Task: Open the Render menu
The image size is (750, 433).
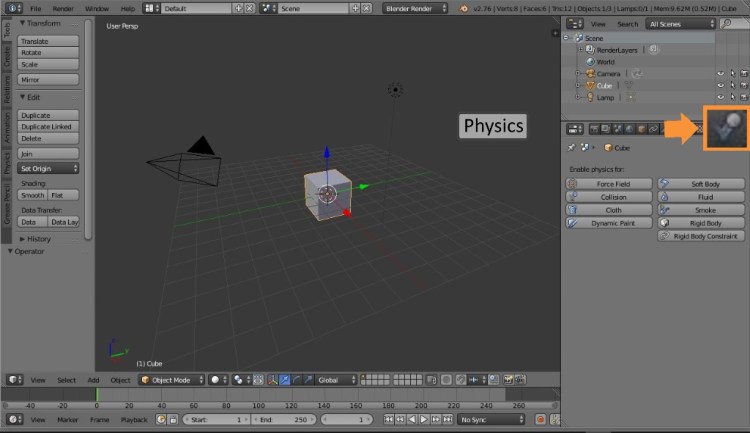Action: coord(63,8)
